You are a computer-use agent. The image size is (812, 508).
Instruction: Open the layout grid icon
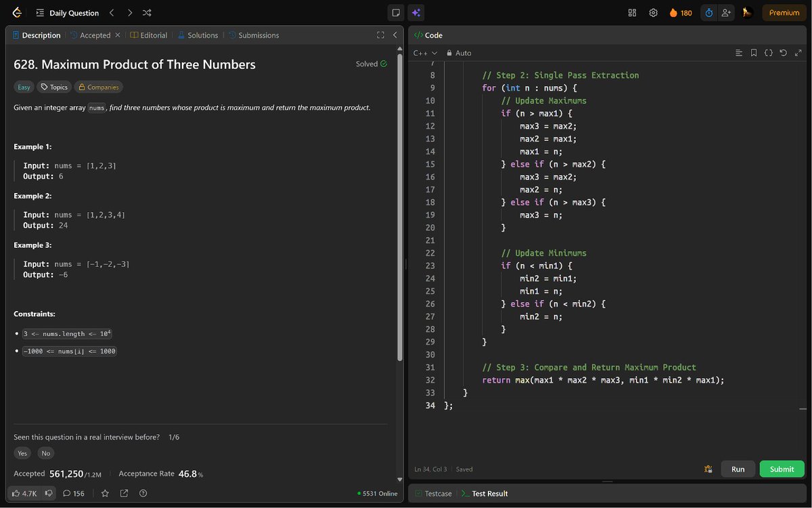point(632,13)
